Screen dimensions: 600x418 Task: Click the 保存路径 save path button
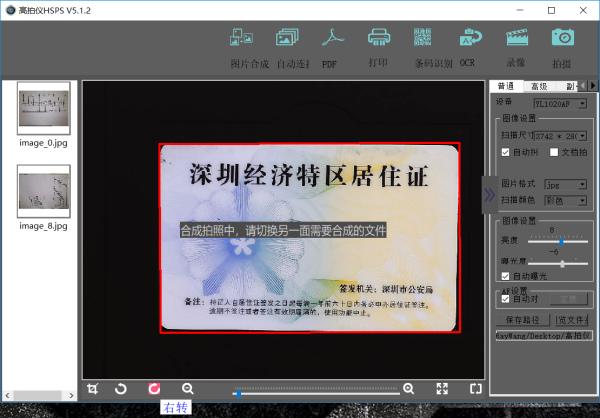coord(523,320)
